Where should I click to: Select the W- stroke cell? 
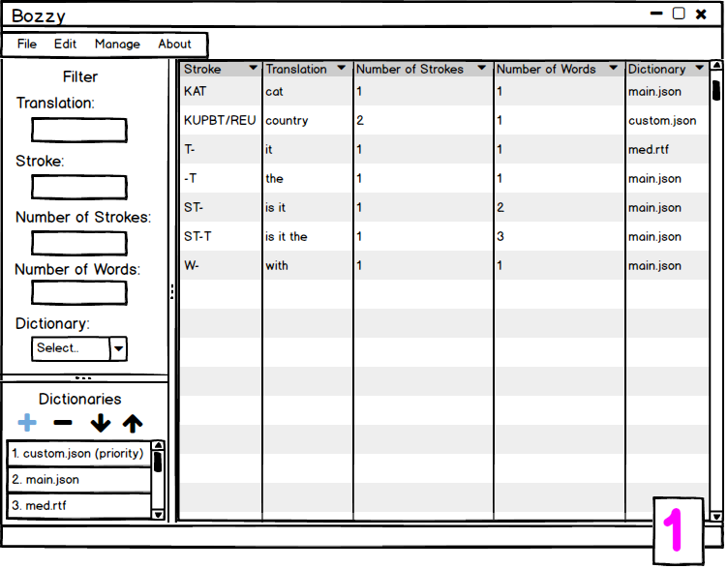(x=221, y=265)
